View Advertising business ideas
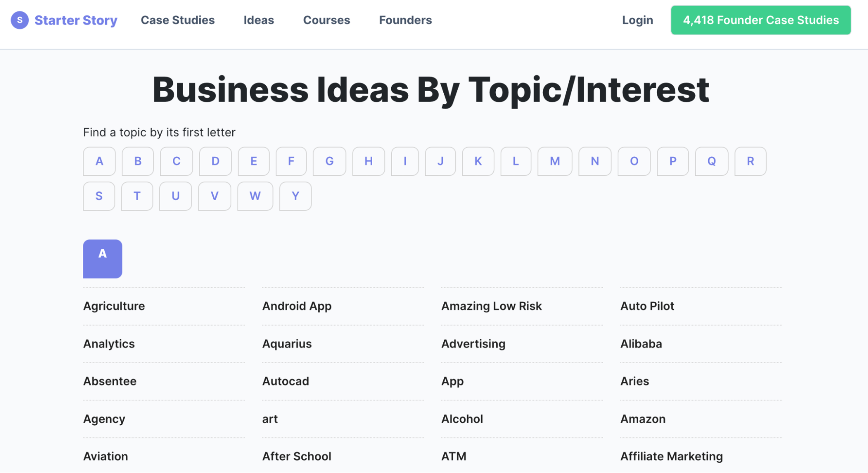Screen dimensions: 868x473 pyautogui.click(x=473, y=344)
